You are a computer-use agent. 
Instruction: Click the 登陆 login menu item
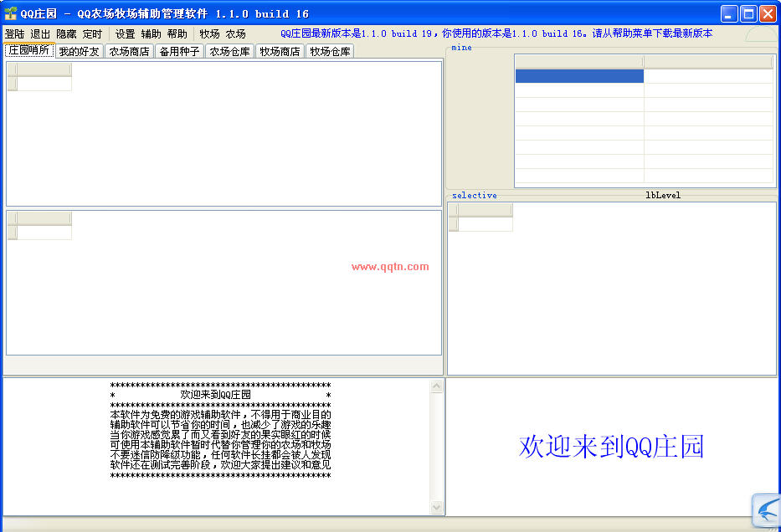click(14, 33)
